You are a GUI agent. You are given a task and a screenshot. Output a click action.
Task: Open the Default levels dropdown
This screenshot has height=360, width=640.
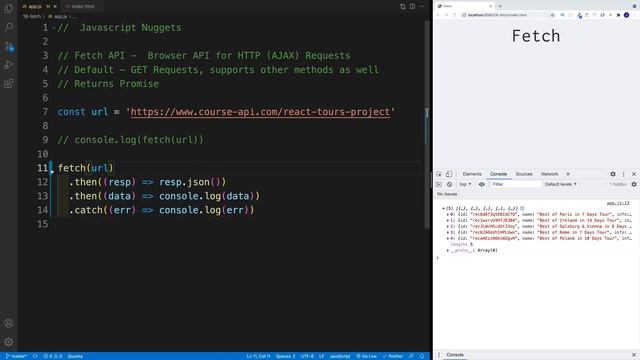560,184
